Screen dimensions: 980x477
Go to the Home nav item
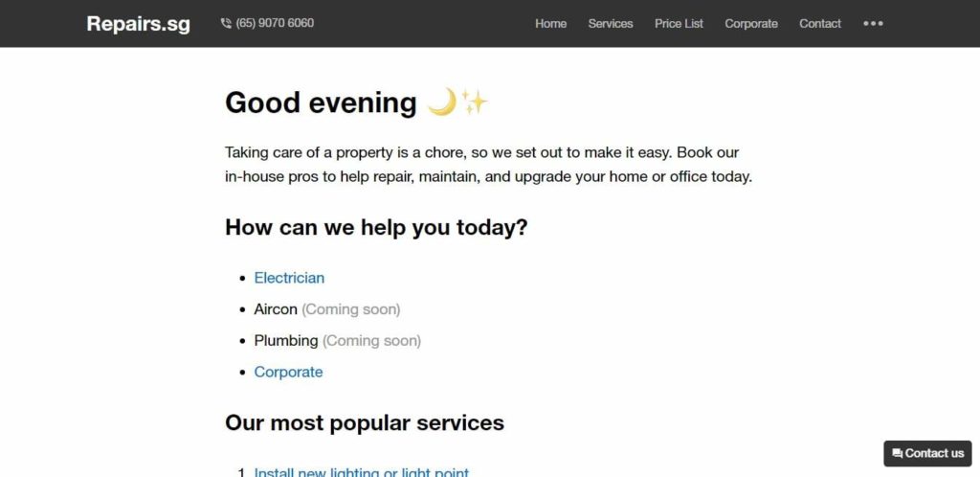(550, 24)
